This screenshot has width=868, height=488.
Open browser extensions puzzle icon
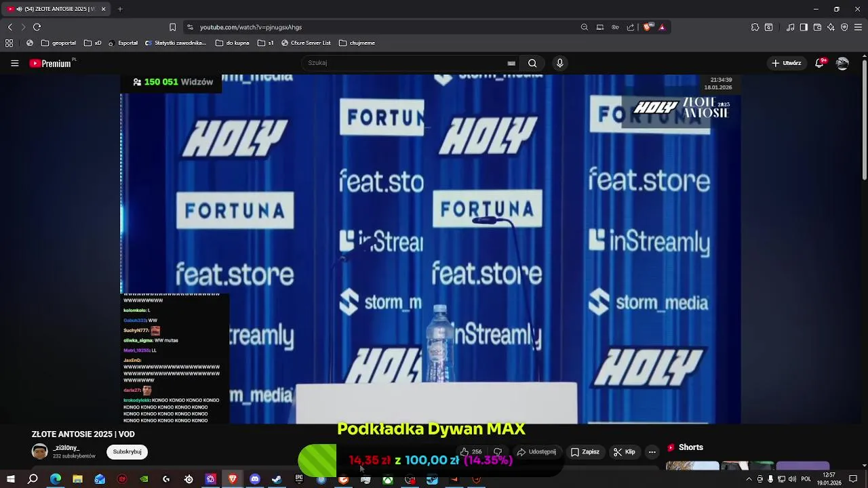pyautogui.click(x=755, y=27)
